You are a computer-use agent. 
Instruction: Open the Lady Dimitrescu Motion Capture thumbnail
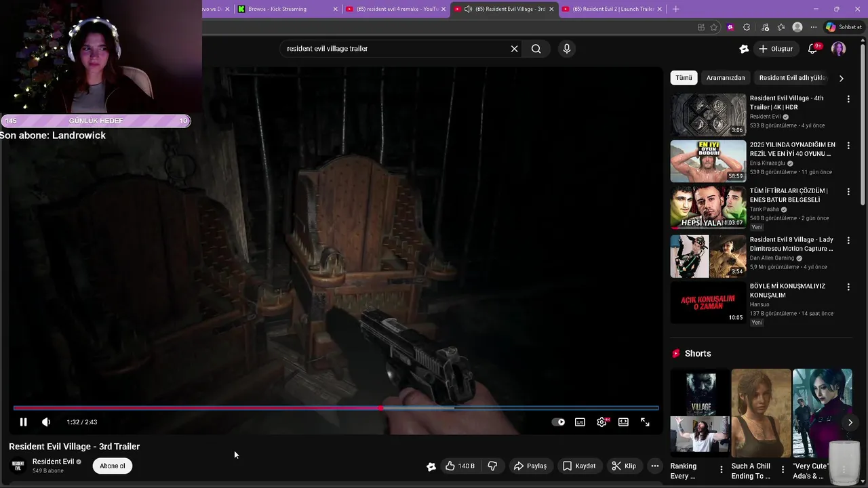click(708, 256)
